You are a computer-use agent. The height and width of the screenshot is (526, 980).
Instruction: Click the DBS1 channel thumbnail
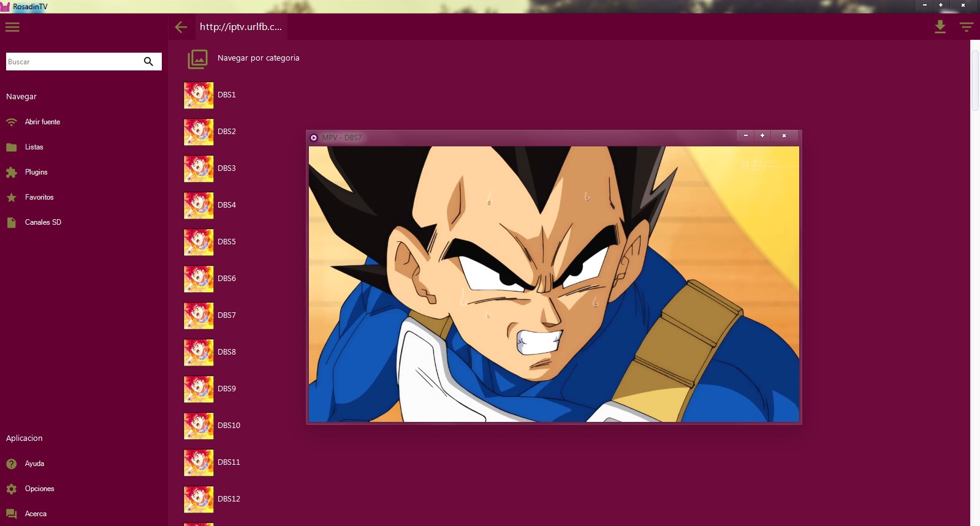(x=199, y=95)
